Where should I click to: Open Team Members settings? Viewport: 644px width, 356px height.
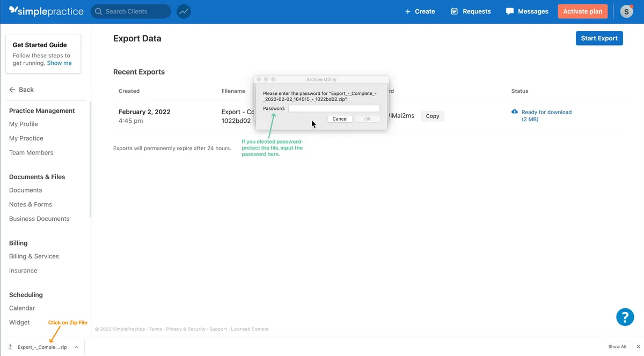pyautogui.click(x=31, y=153)
